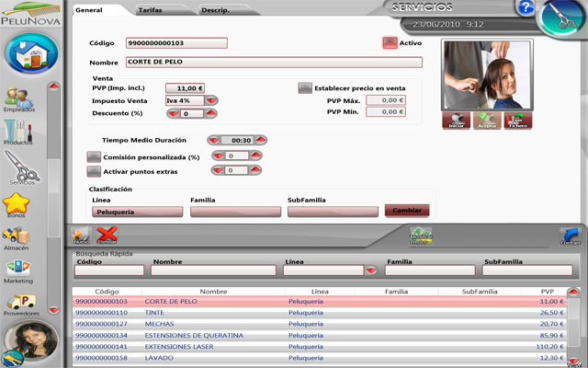Click the Búsqueda Rápida Código field
Screen dimensions: 588x368
point(109,270)
